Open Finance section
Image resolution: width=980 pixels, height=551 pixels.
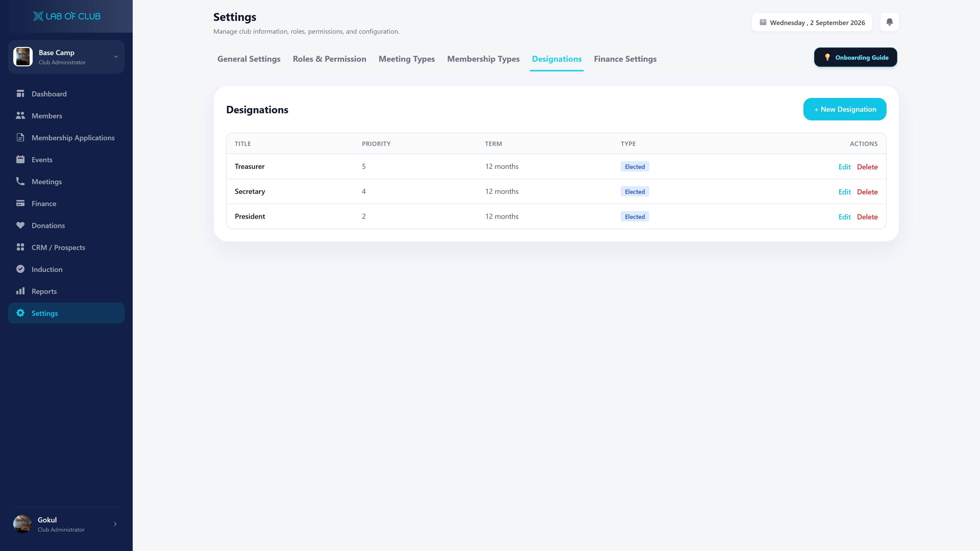tap(66, 204)
